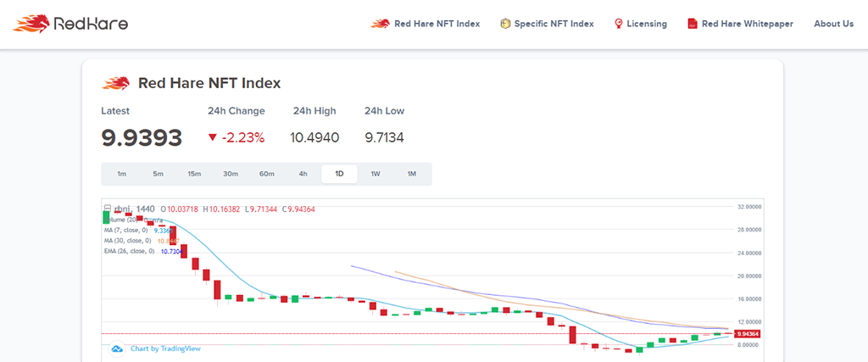Click the 24h Low value 9.7134
Screen dimensions: 868x362
pyautogui.click(x=384, y=138)
